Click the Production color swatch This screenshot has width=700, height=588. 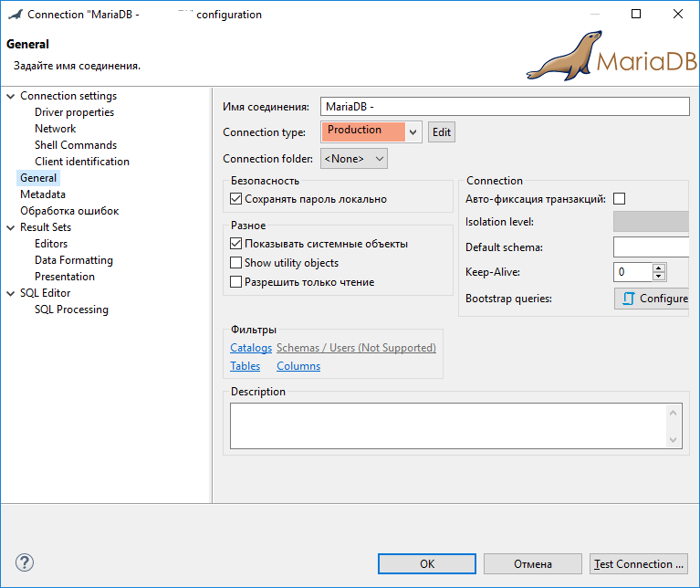pos(363,132)
